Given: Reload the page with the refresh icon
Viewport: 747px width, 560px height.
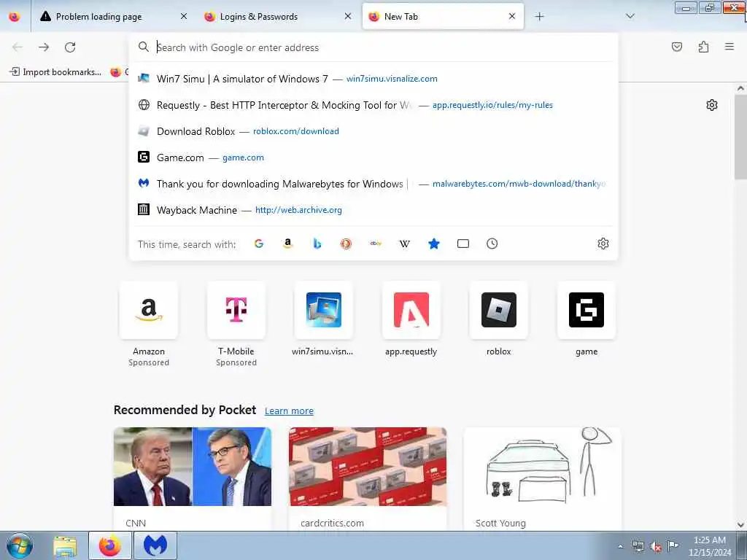Looking at the screenshot, I should (70, 47).
